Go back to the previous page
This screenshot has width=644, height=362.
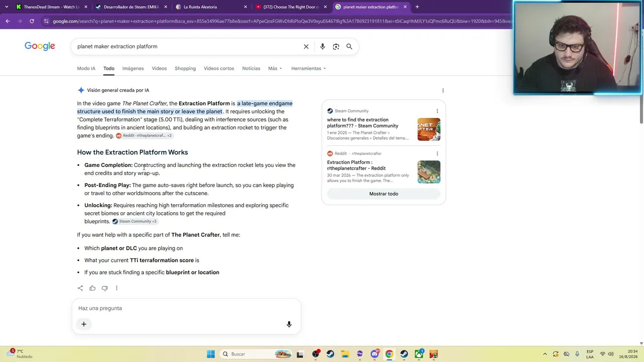pos(8,21)
